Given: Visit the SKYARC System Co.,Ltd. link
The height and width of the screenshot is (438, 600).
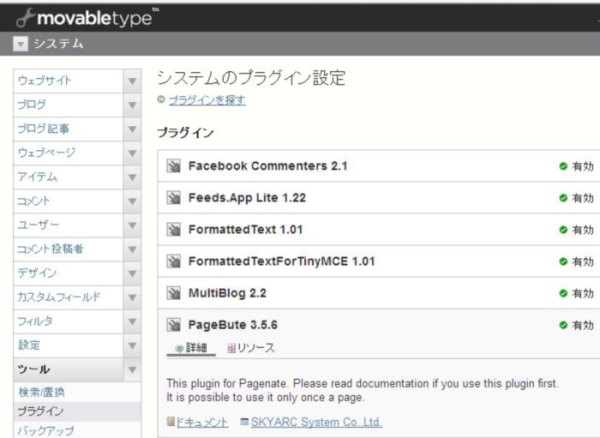Looking at the screenshot, I should pos(316,422).
